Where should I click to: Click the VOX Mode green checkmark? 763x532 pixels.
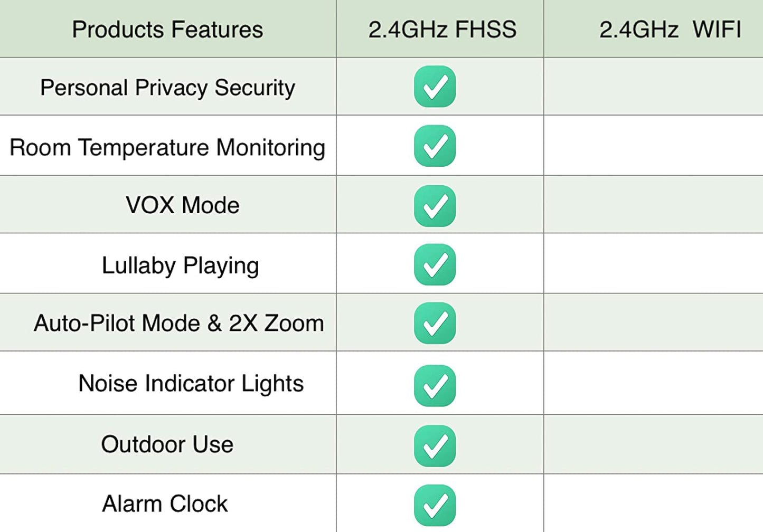[x=435, y=206]
